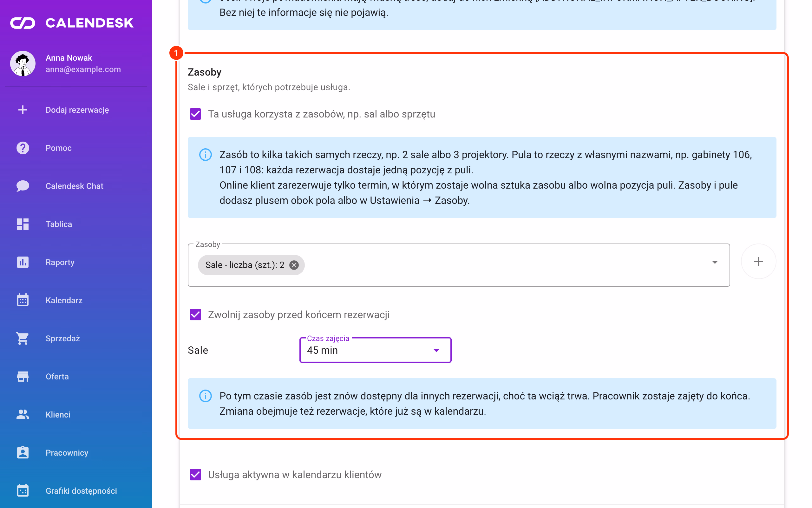The image size is (812, 508).
Task: Open Kalendarz sidebar entry
Action: pos(76,300)
